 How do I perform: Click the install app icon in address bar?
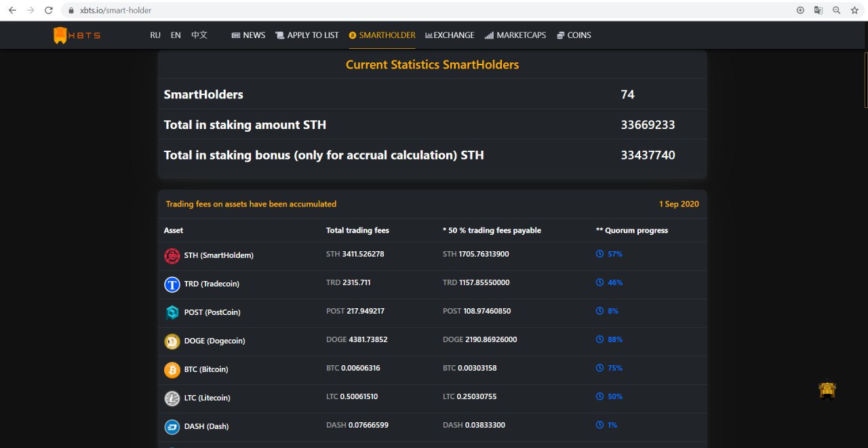tap(800, 10)
